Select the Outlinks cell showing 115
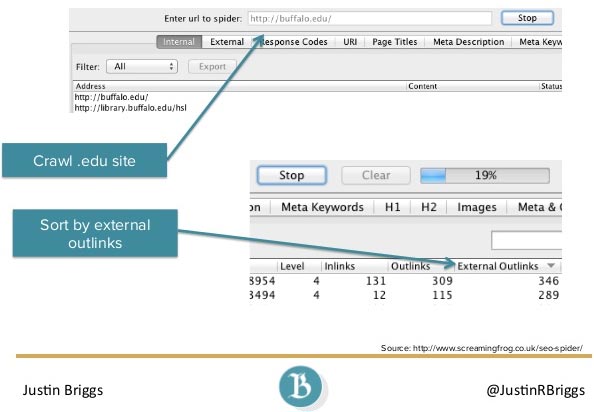This screenshot has height=412, width=594. pyautogui.click(x=442, y=295)
